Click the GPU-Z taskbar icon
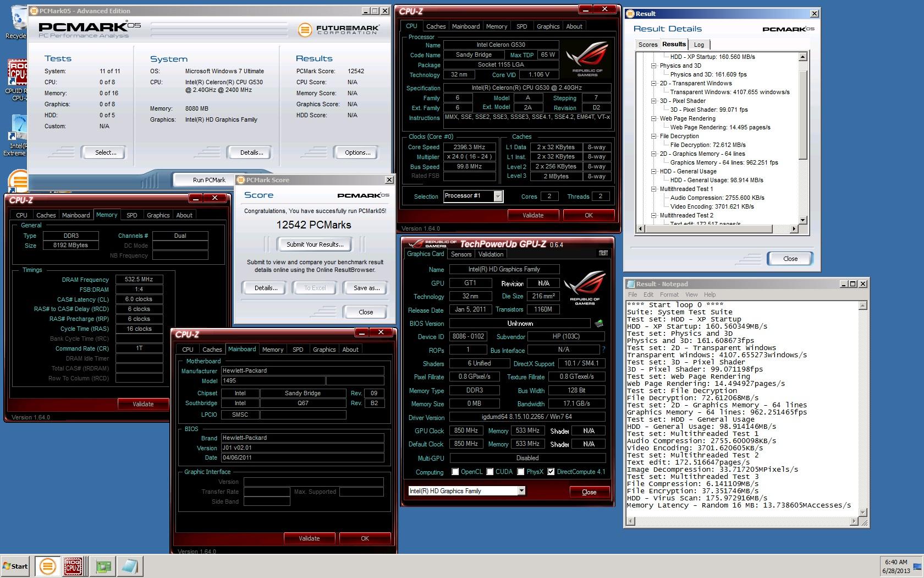 pos(103,566)
